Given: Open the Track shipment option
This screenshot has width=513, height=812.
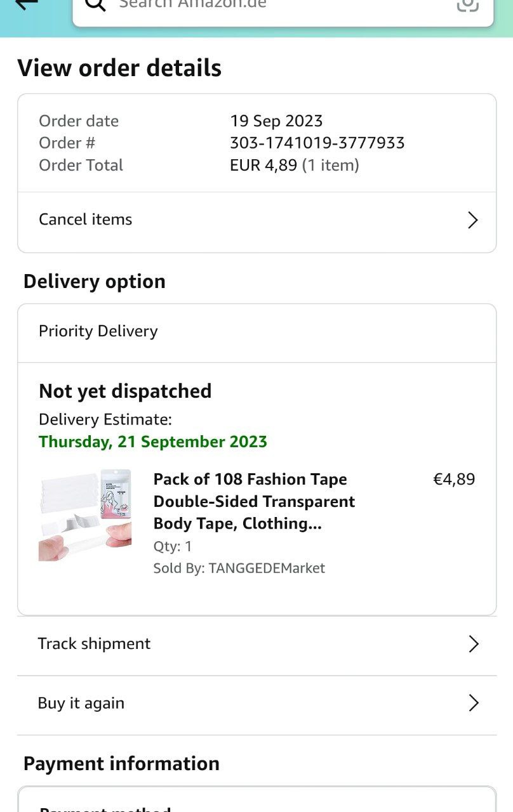Looking at the screenshot, I should click(x=94, y=643).
